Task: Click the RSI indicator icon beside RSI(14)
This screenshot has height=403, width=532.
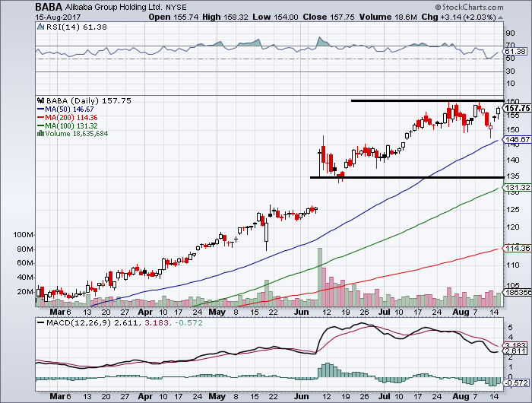Action: 41,27
